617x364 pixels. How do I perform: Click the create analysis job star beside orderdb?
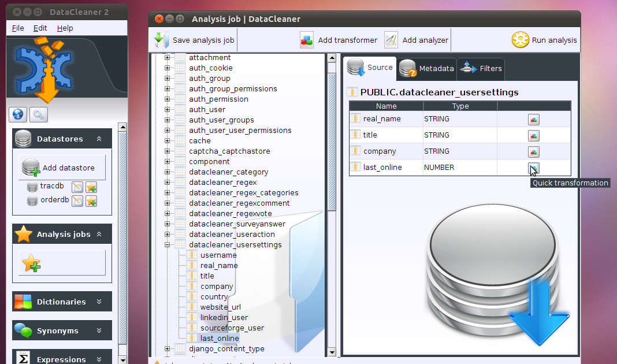91,201
